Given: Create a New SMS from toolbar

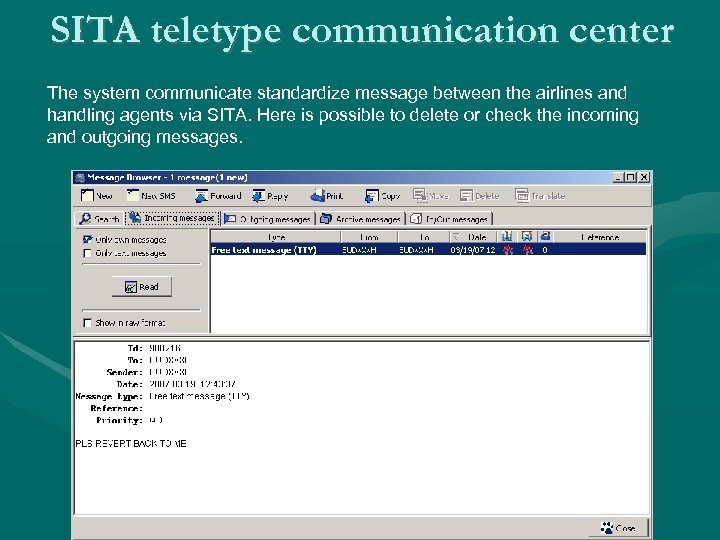Looking at the screenshot, I should pyautogui.click(x=152, y=196).
